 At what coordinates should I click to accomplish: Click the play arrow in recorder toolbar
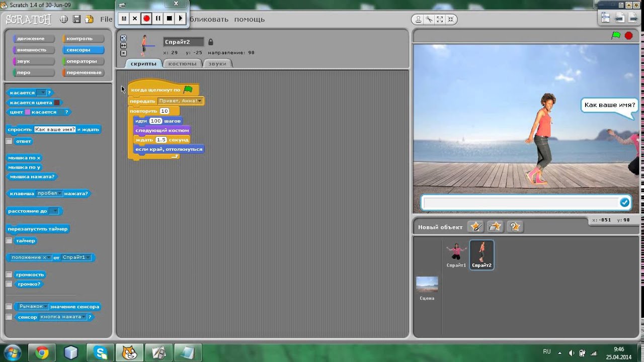(x=181, y=19)
